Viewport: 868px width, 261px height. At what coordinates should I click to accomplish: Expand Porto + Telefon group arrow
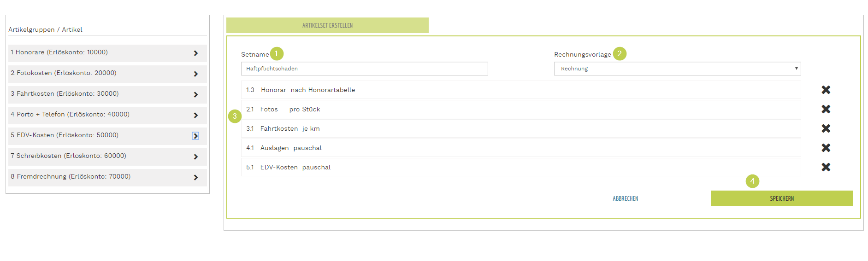[x=196, y=116]
